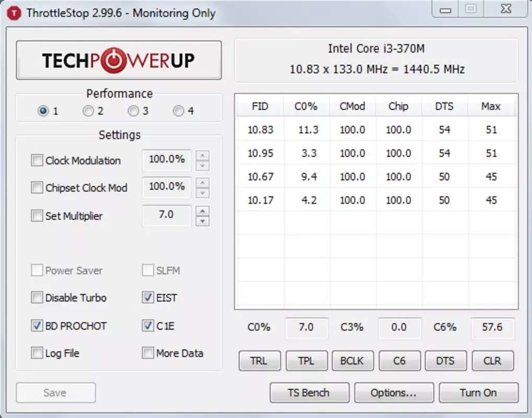
Task: Enable the More Data checkbox
Action: tap(147, 353)
